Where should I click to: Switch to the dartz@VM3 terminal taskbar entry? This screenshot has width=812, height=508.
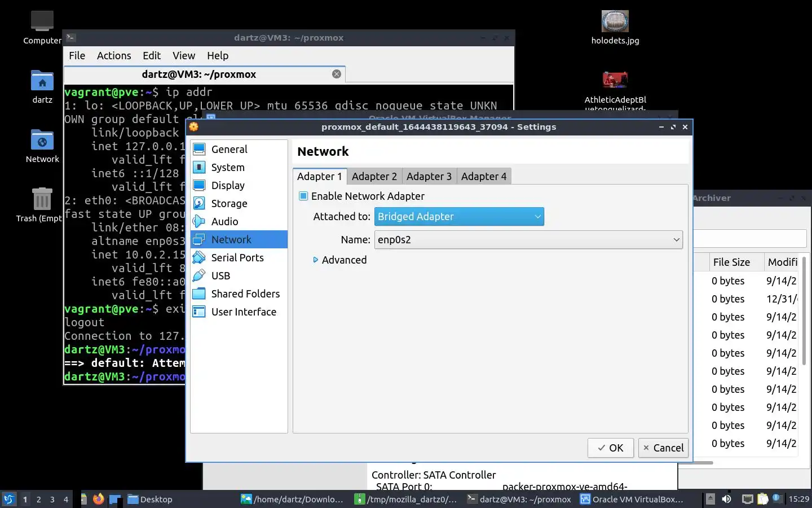click(x=519, y=499)
